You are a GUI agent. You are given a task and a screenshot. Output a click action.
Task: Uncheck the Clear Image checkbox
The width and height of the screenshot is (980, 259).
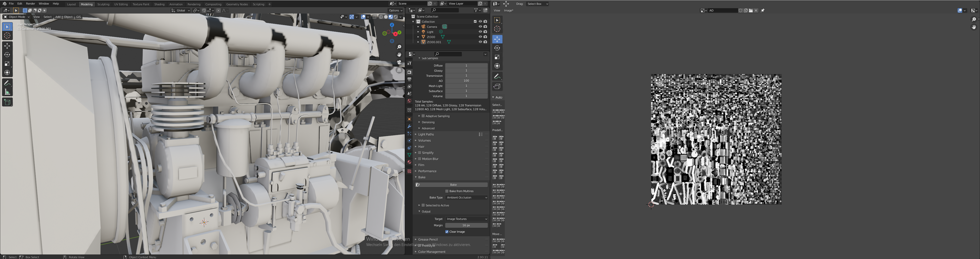[x=447, y=232]
